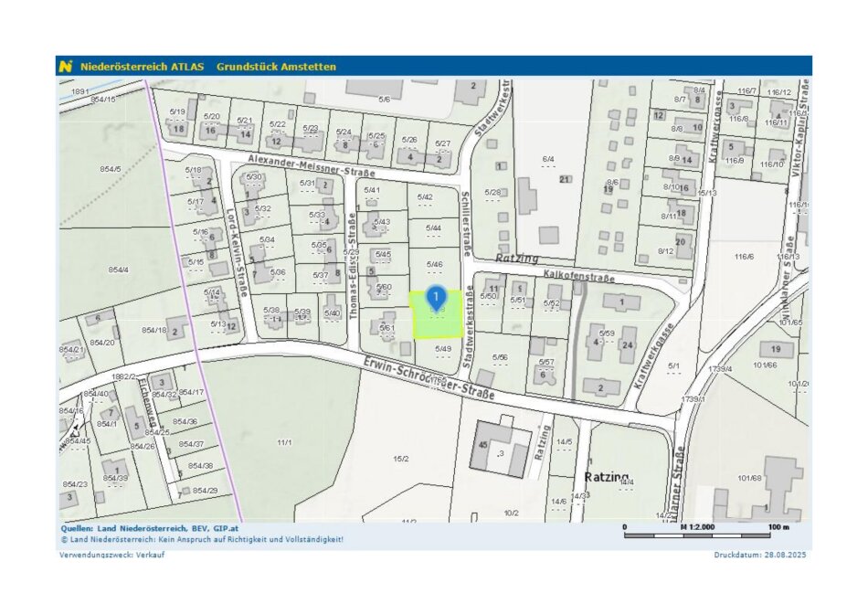Click parcel label 101/68
This screenshot has height=614, width=868.
click(749, 477)
